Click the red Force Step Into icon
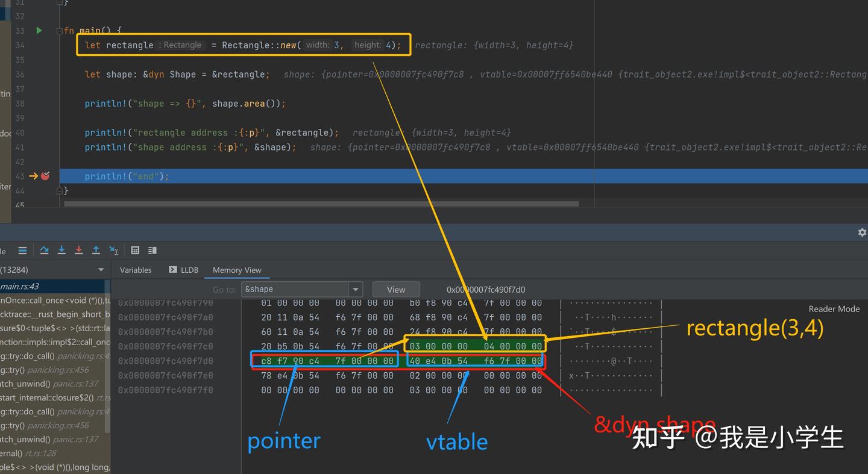Viewport: 868px width, 474px height. [78, 251]
